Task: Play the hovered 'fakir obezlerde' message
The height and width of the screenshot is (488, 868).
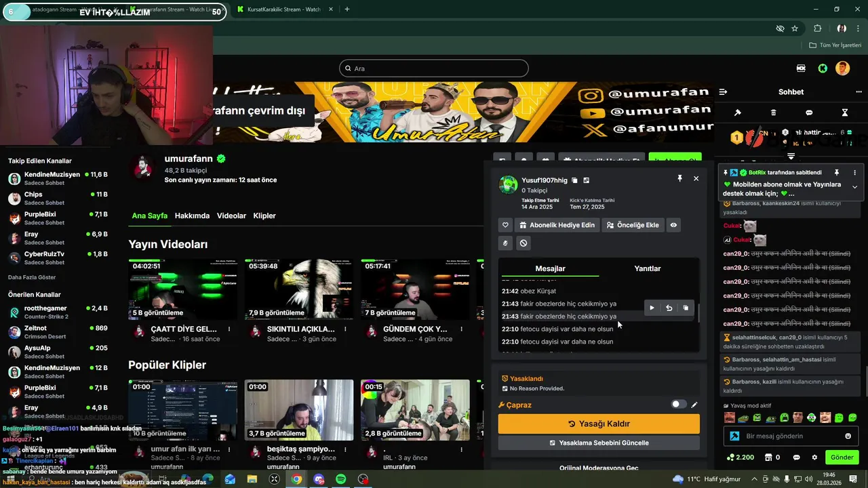Action: 652,308
